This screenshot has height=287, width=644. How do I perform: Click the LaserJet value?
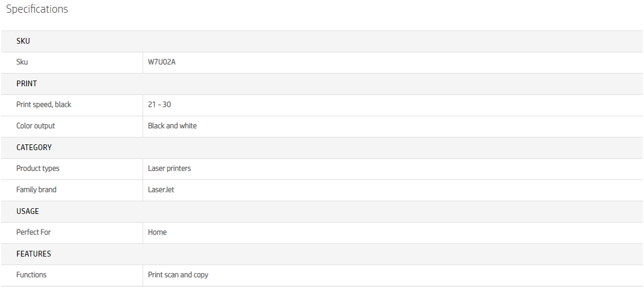tap(161, 190)
